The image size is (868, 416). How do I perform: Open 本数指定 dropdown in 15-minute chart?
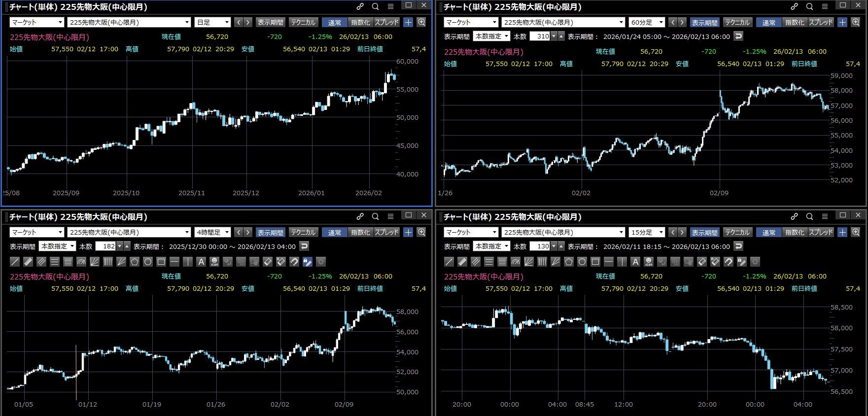491,246
